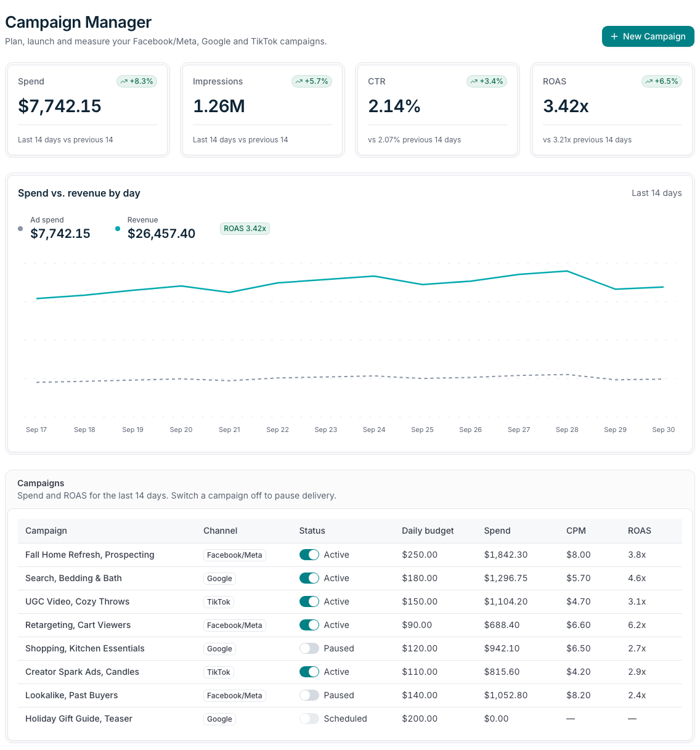Click the Daily budget column header
Image resolution: width=700 pixels, height=750 pixels.
(428, 531)
